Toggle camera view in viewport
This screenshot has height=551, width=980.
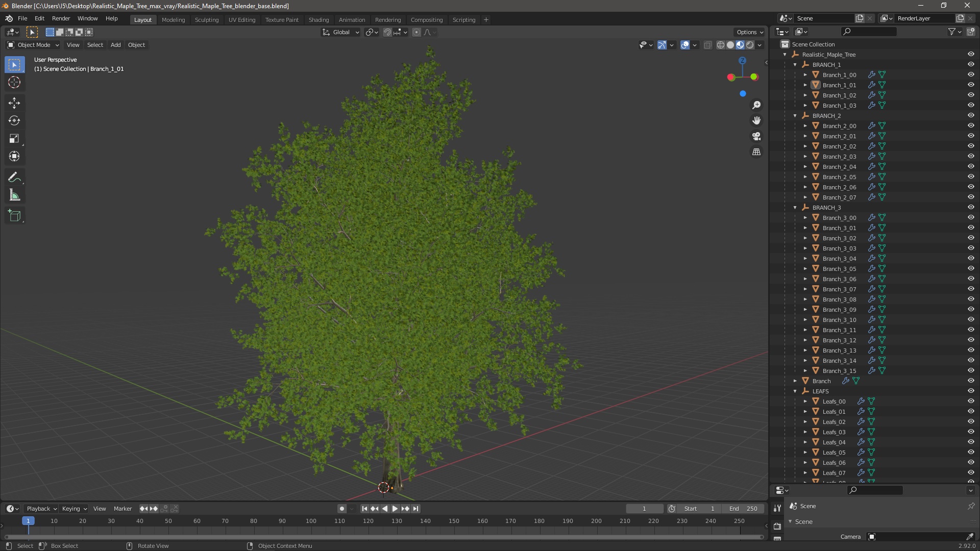point(756,136)
